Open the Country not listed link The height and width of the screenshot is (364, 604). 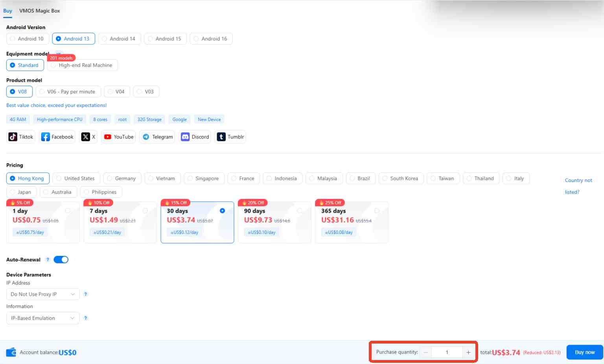(x=578, y=186)
